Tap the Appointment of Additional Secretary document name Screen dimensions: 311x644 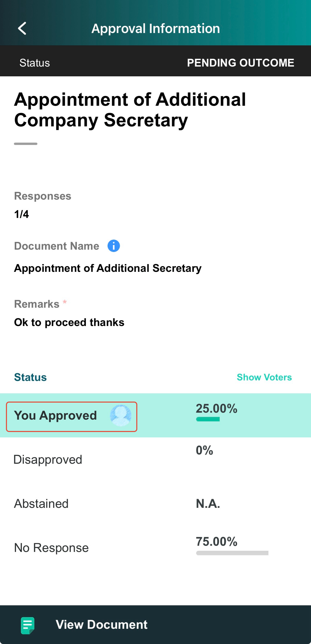coord(108,268)
